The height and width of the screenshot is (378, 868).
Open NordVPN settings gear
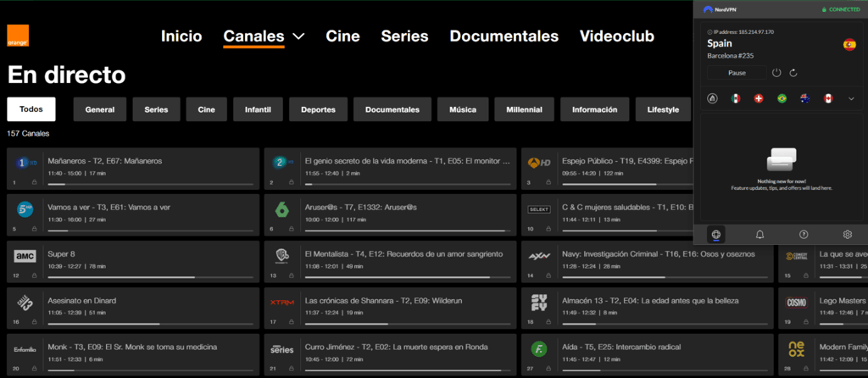(848, 235)
